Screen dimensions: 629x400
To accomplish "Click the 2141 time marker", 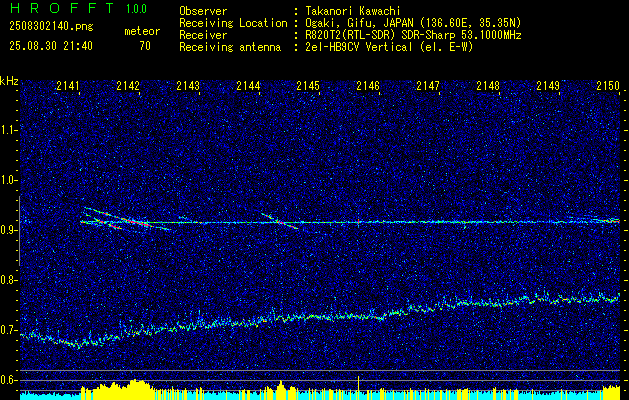I will (x=68, y=86).
